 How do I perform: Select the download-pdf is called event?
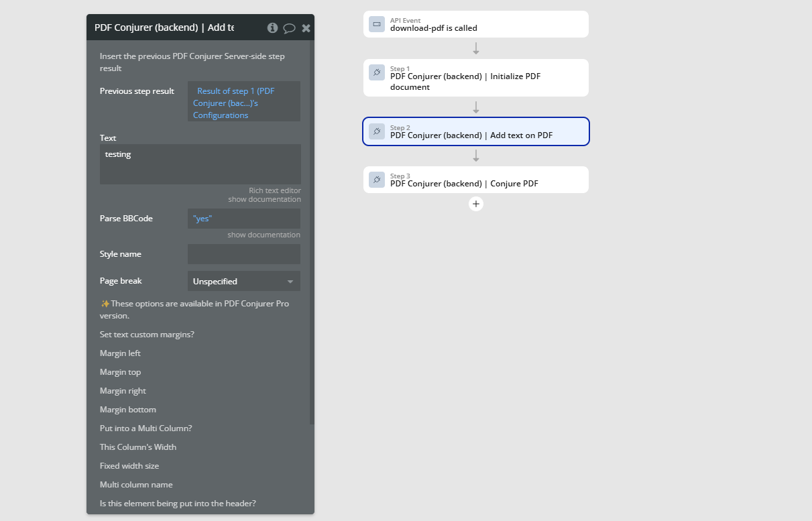pyautogui.click(x=476, y=24)
